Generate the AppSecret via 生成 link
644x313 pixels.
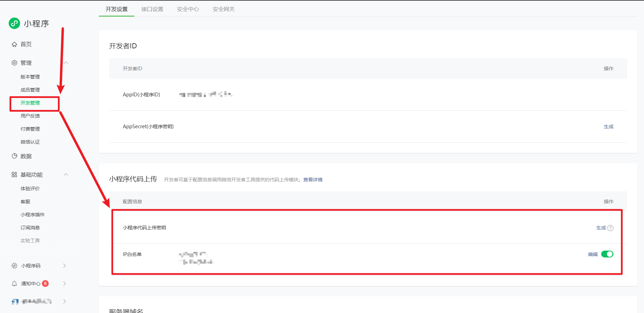609,127
